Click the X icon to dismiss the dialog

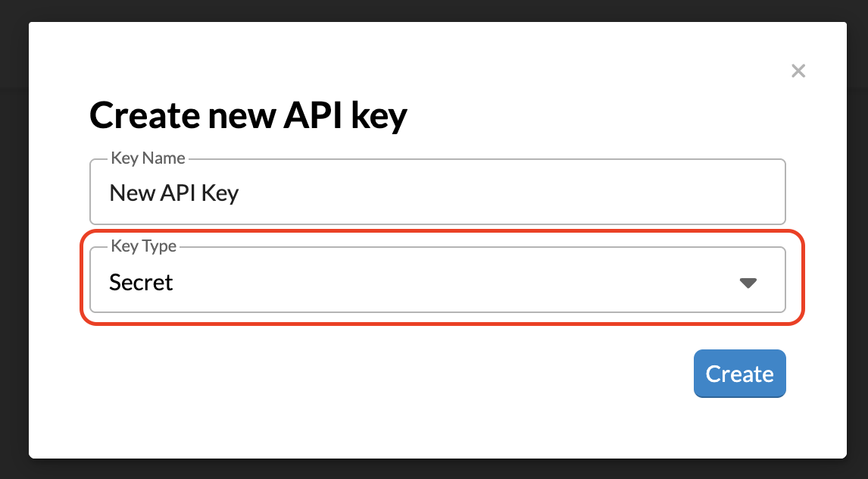(798, 70)
